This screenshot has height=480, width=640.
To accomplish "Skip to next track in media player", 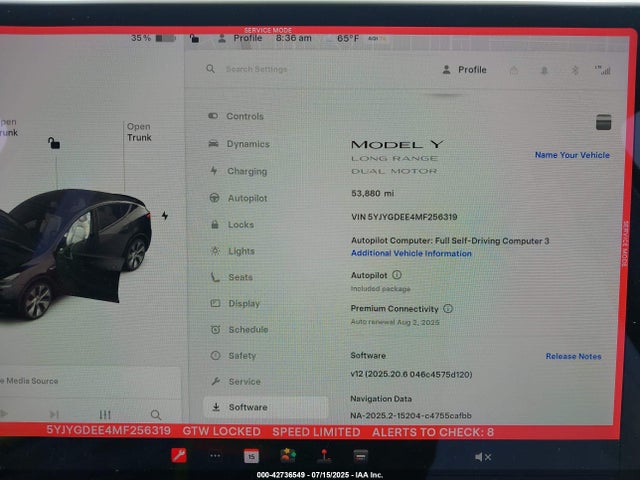I will [x=54, y=415].
